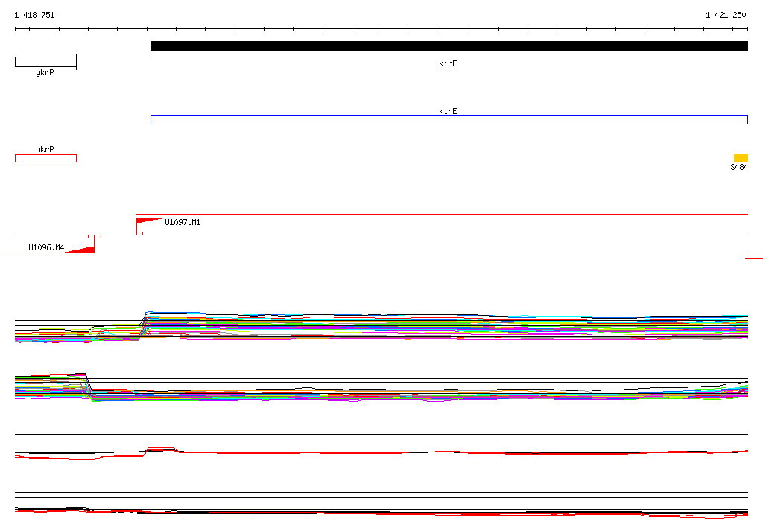Click the yellow S484 segment
The image size is (763, 532).
(741, 158)
